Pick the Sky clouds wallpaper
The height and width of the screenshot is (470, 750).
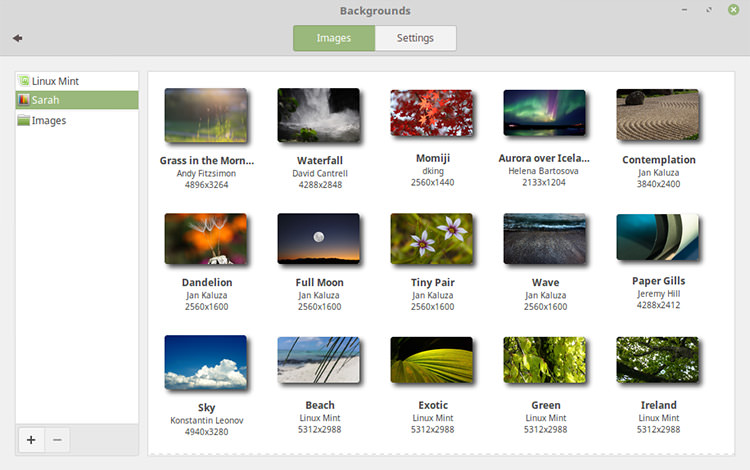[x=206, y=362]
